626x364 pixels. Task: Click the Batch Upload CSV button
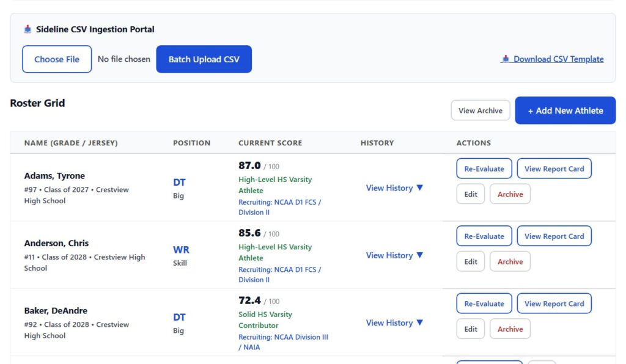pos(204,59)
